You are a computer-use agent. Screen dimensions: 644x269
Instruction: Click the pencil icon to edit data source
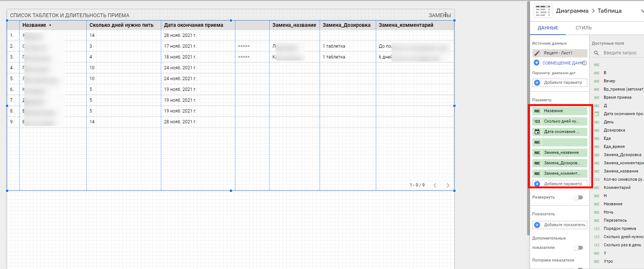coord(537,53)
